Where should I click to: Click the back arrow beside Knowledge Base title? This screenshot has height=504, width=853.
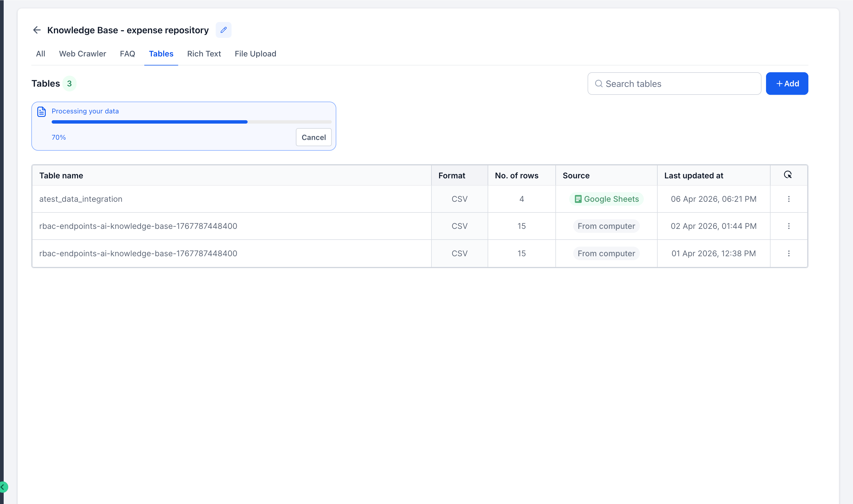point(37,30)
